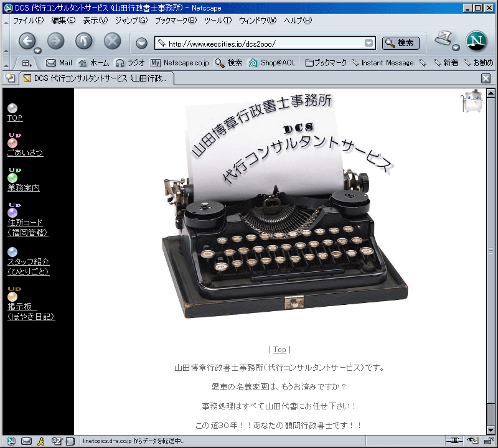This screenshot has height=448, width=498.
Task: Close the current browser tab
Action: [x=486, y=78]
